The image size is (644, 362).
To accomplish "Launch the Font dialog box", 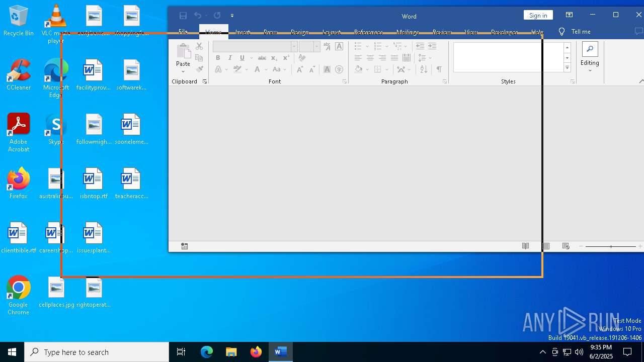I will pyautogui.click(x=345, y=81).
